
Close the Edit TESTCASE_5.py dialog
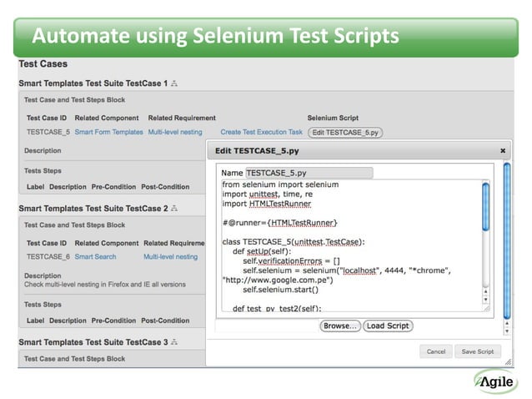coord(503,151)
